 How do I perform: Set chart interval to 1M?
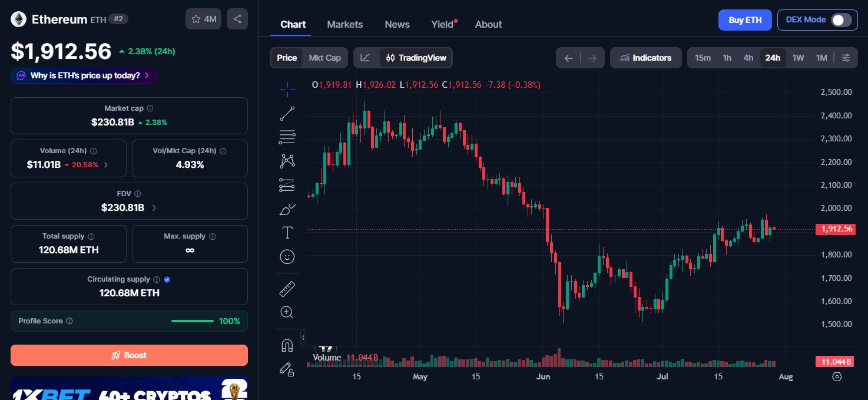[821, 58]
